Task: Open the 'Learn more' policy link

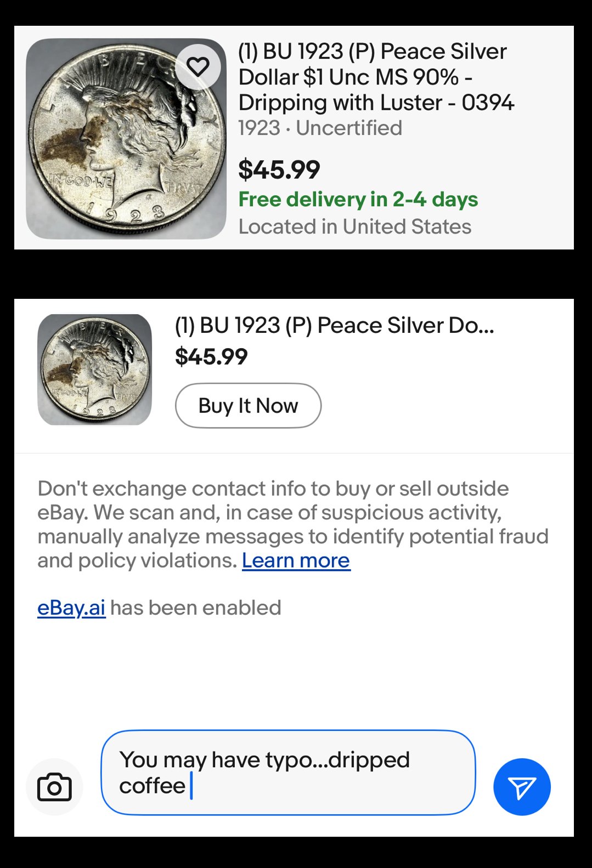Action: 296,560
